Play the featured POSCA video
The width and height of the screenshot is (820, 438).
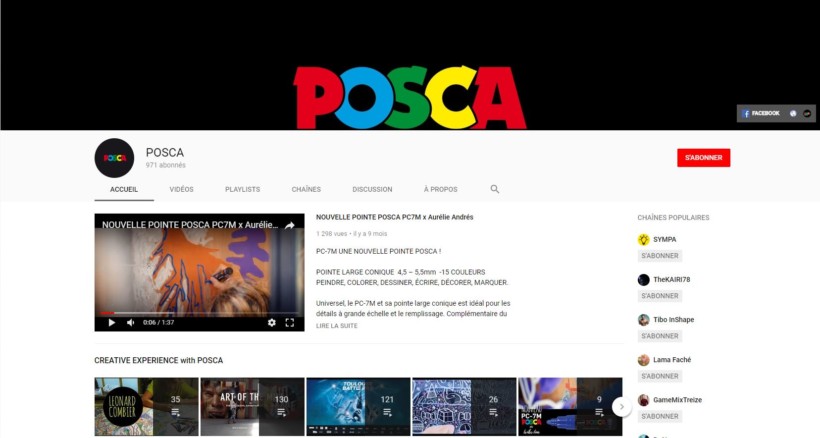(x=111, y=322)
